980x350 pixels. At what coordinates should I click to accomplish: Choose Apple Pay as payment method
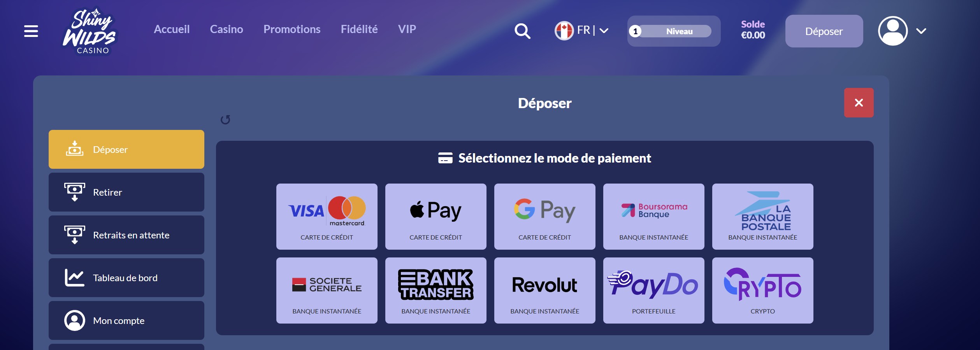[x=436, y=217]
